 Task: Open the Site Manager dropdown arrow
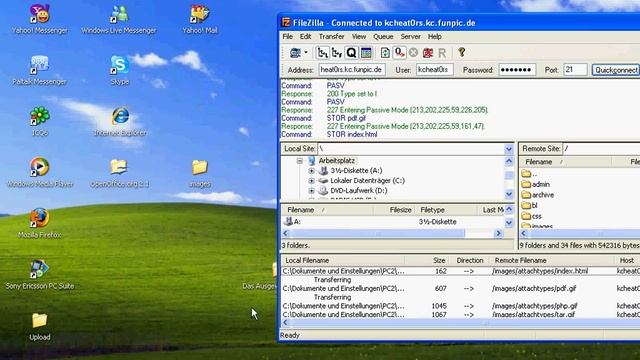[306, 53]
